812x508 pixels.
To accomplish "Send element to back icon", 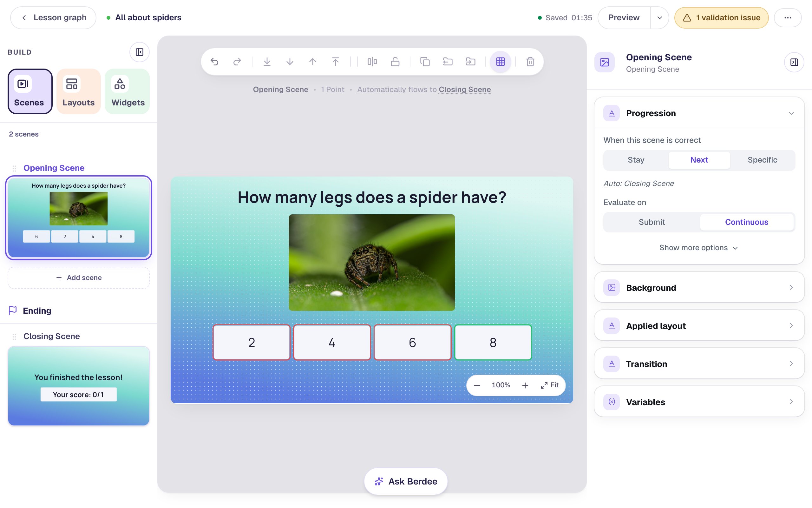I will pos(267,62).
